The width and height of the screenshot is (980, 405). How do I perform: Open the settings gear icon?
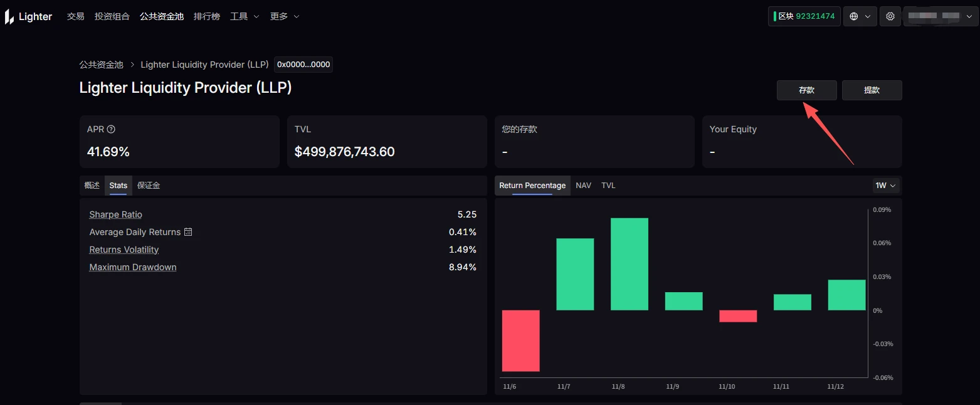click(890, 16)
